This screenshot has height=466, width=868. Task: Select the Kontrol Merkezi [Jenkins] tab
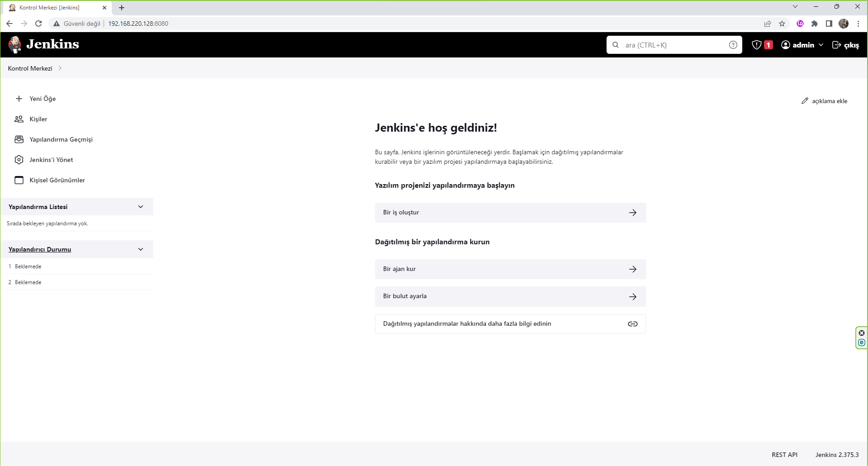(x=57, y=8)
